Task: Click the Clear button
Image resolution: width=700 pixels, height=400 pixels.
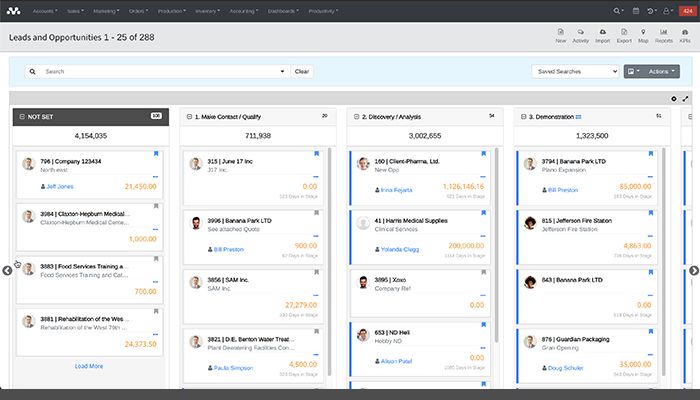Action: 302,71
